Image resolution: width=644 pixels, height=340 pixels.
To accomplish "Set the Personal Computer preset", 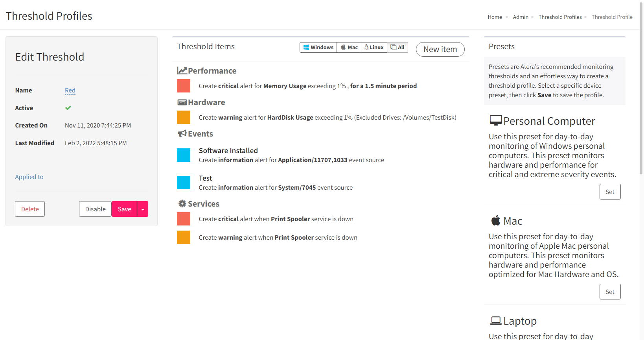I will (610, 192).
